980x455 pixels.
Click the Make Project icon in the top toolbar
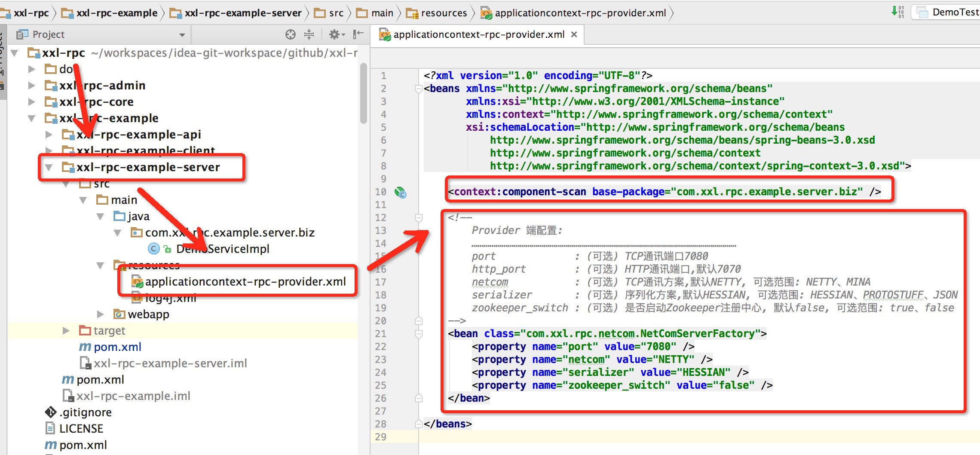coord(897,12)
